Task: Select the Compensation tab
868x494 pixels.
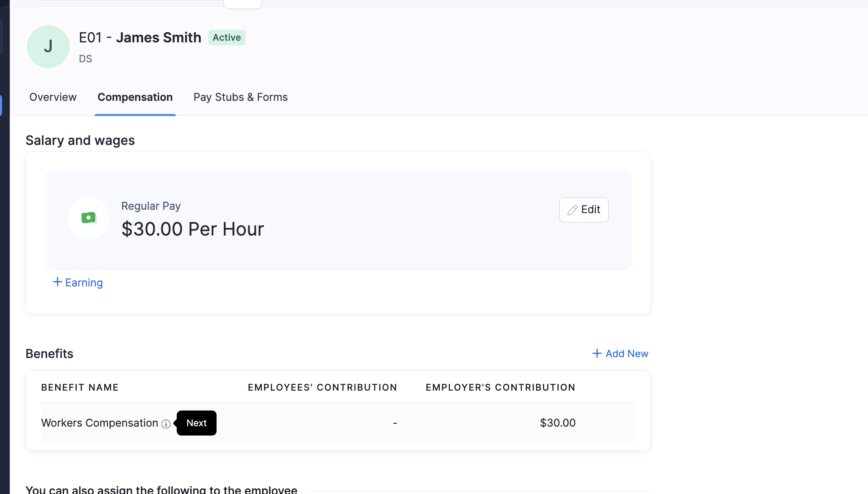Action: (x=135, y=97)
